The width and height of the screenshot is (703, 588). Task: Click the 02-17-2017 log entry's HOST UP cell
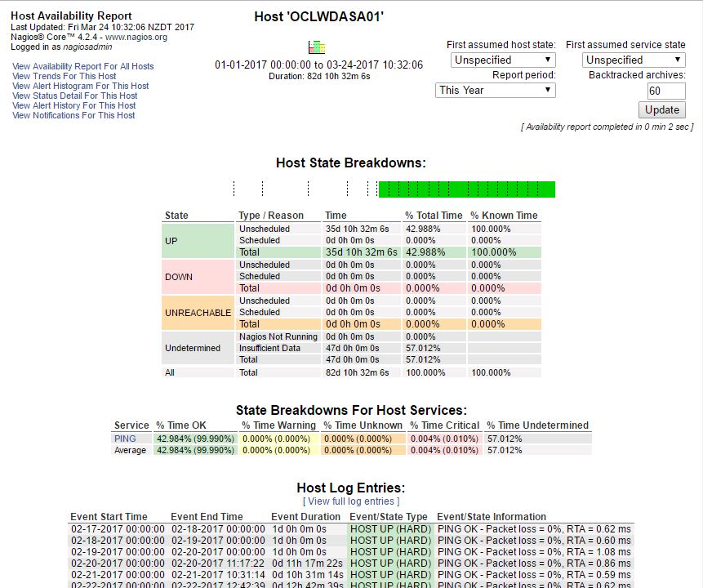389,529
